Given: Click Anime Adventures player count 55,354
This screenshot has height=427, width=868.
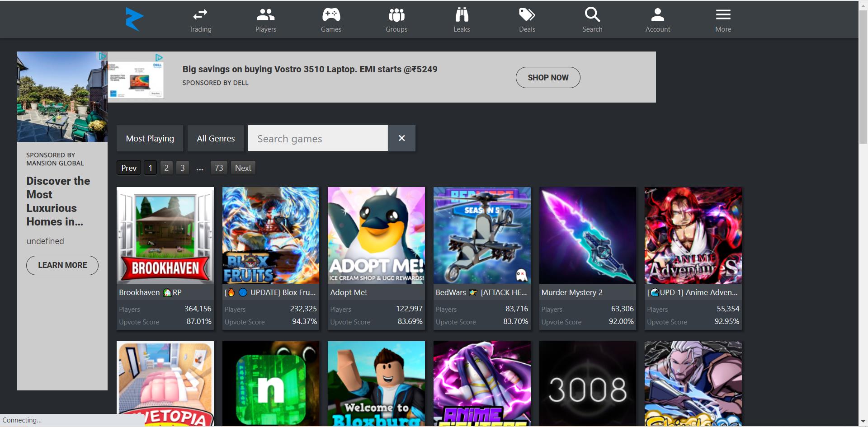Looking at the screenshot, I should click(x=728, y=309).
